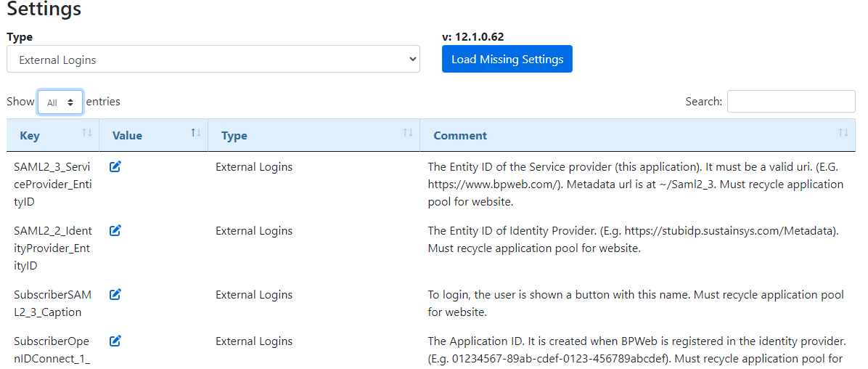Open editor for SubscriberOpenIDConnect_1 setting
The height and width of the screenshot is (369, 868).
(115, 341)
